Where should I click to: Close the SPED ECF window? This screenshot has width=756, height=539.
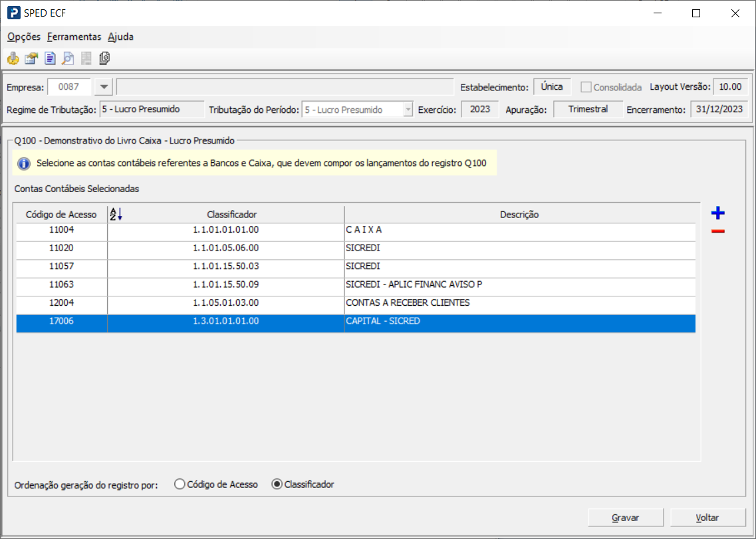pos(735,13)
